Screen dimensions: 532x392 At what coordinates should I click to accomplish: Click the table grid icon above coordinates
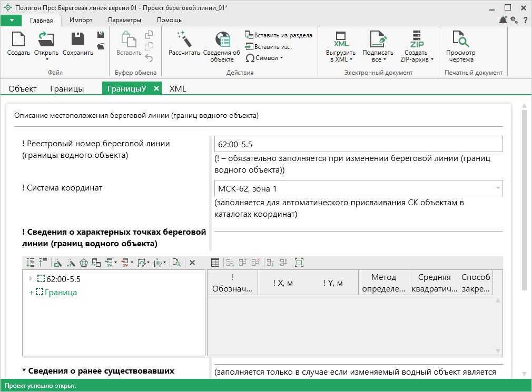point(215,263)
